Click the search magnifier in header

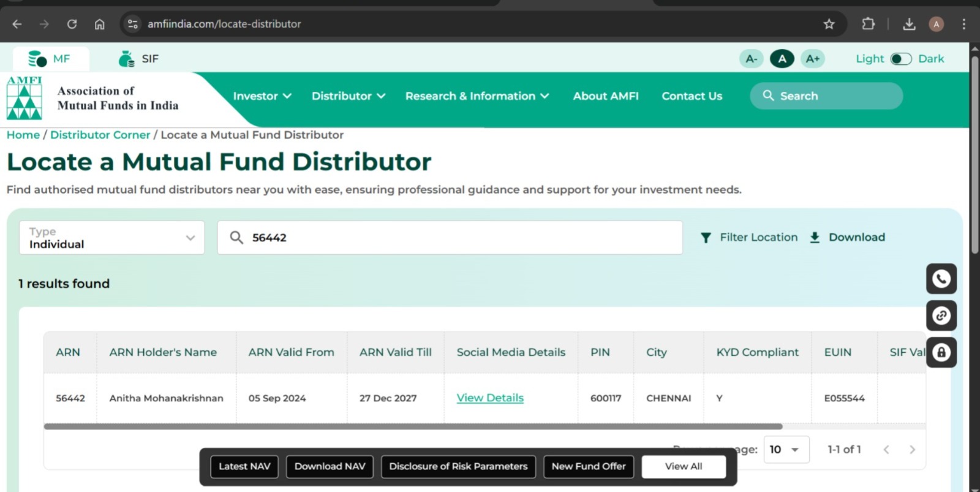pyautogui.click(x=768, y=96)
